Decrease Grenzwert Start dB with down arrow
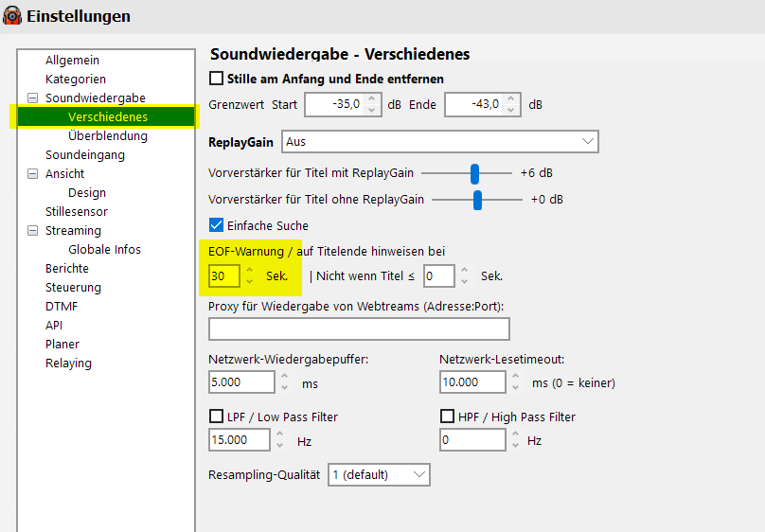 point(372,110)
